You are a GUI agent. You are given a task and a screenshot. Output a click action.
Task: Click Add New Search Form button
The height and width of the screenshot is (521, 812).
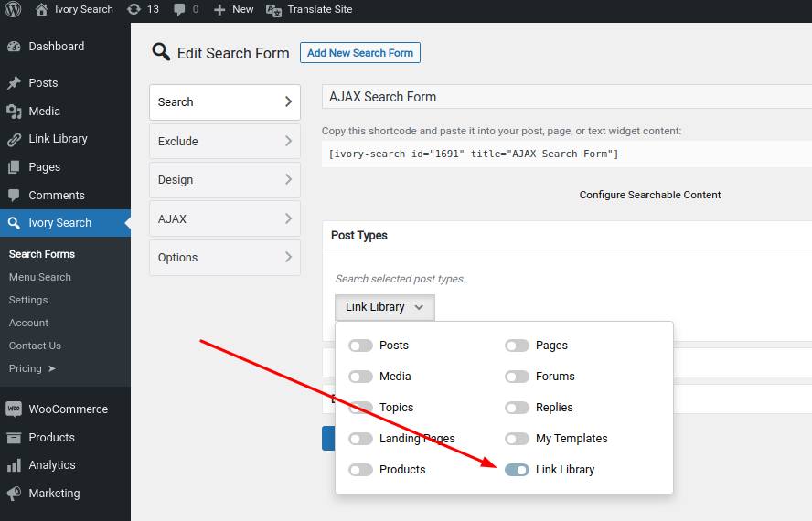point(360,53)
